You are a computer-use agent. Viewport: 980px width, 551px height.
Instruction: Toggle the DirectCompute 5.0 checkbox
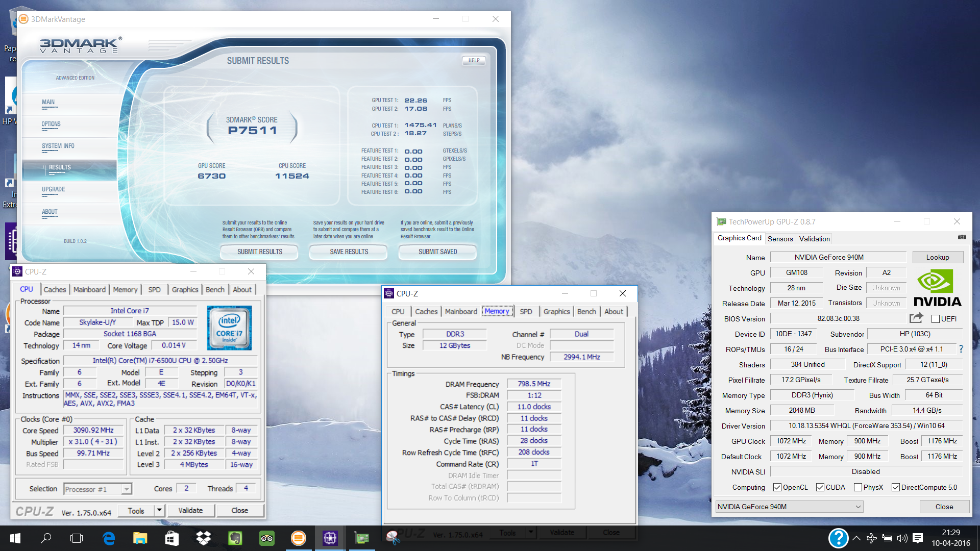[896, 487]
